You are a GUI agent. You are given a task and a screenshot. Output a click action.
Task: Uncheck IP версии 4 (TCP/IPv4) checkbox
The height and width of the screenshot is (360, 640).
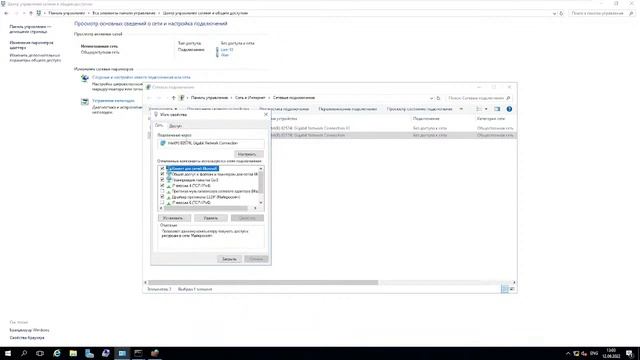162,186
